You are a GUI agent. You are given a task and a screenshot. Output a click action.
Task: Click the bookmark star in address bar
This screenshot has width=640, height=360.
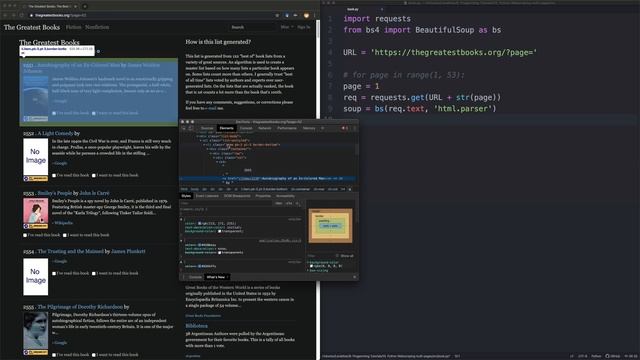pos(277,16)
